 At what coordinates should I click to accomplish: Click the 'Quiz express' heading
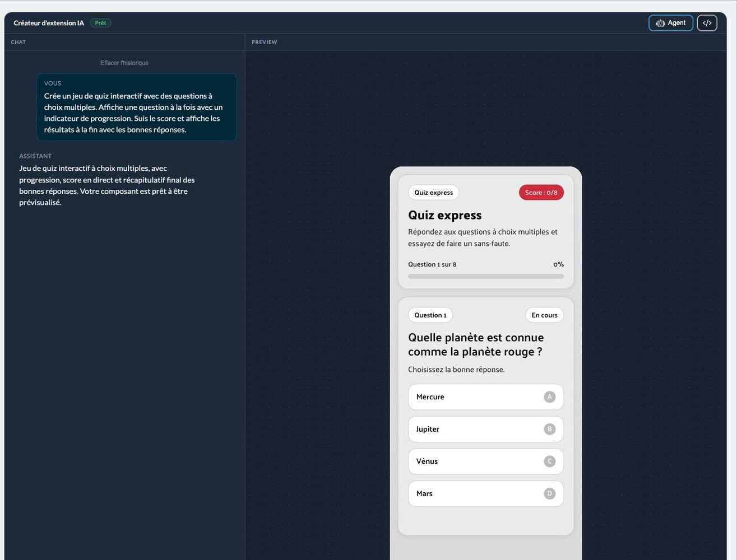[x=445, y=215]
